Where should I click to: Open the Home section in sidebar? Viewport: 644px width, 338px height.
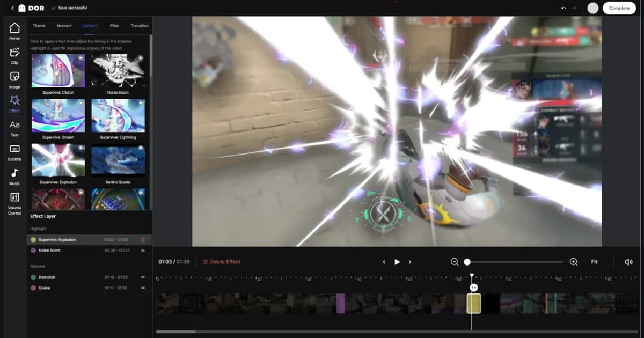tap(14, 31)
